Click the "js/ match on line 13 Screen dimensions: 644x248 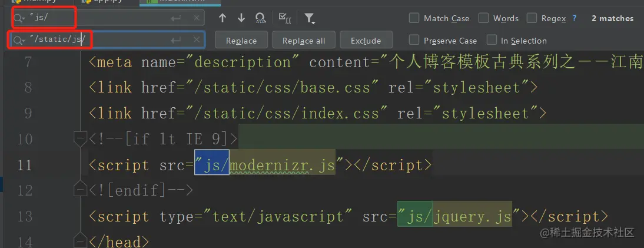pyautogui.click(x=415, y=214)
